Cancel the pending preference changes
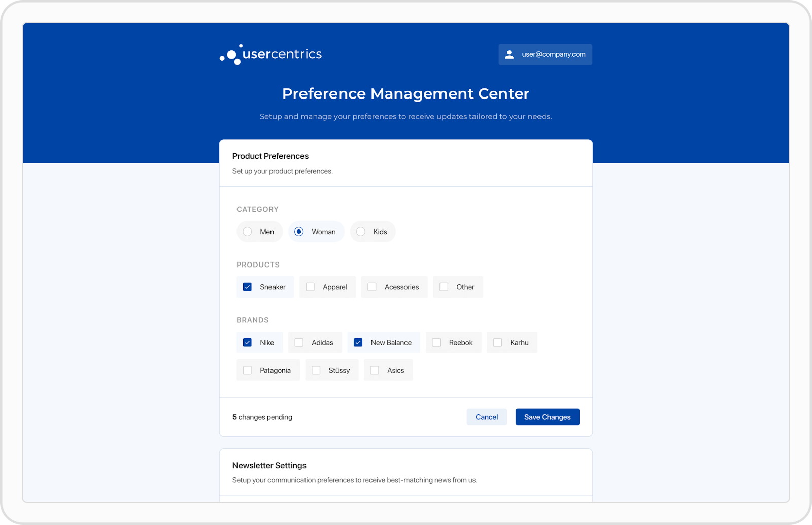Screen dimensions: 812x525 [x=486, y=416]
